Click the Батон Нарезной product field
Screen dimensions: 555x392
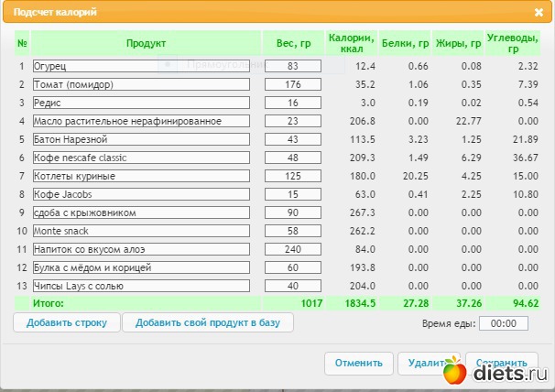141,139
